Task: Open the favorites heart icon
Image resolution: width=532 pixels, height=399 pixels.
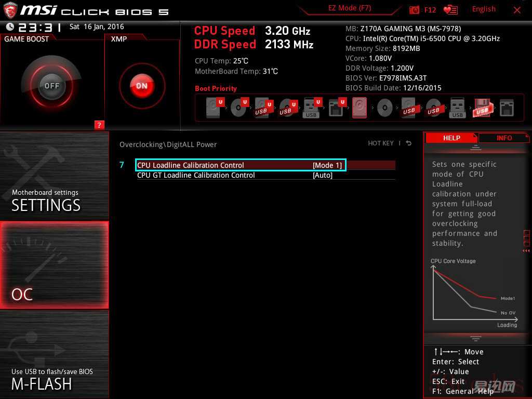Action: coord(450,10)
